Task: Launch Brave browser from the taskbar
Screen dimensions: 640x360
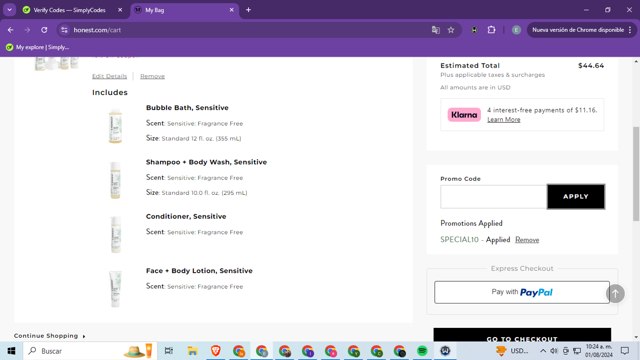Action: (x=216, y=351)
